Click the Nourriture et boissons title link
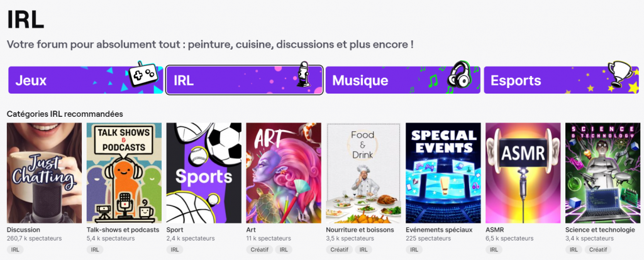The height and width of the screenshot is (260, 644). click(360, 230)
